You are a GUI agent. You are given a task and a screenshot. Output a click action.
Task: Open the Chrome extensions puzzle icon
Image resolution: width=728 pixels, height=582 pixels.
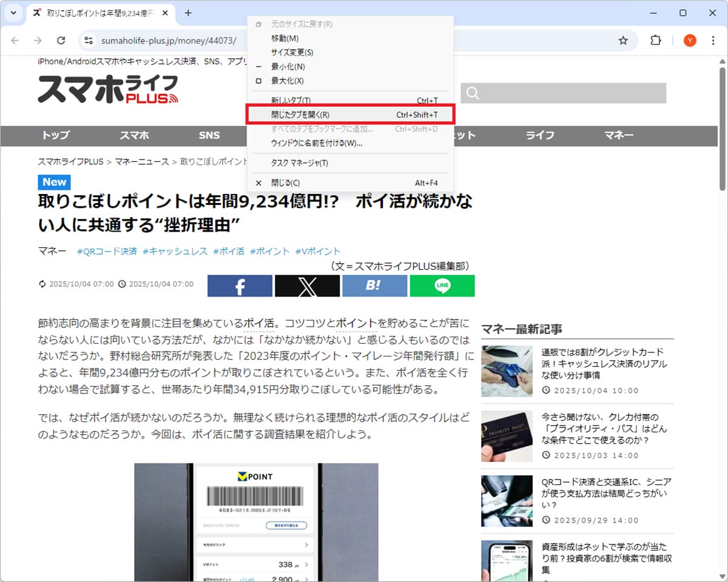(656, 41)
